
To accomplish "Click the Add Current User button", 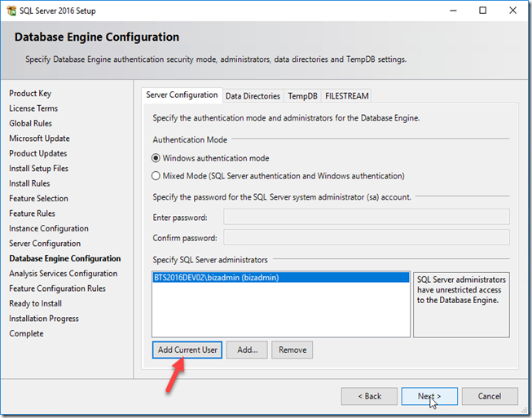I will (x=187, y=350).
